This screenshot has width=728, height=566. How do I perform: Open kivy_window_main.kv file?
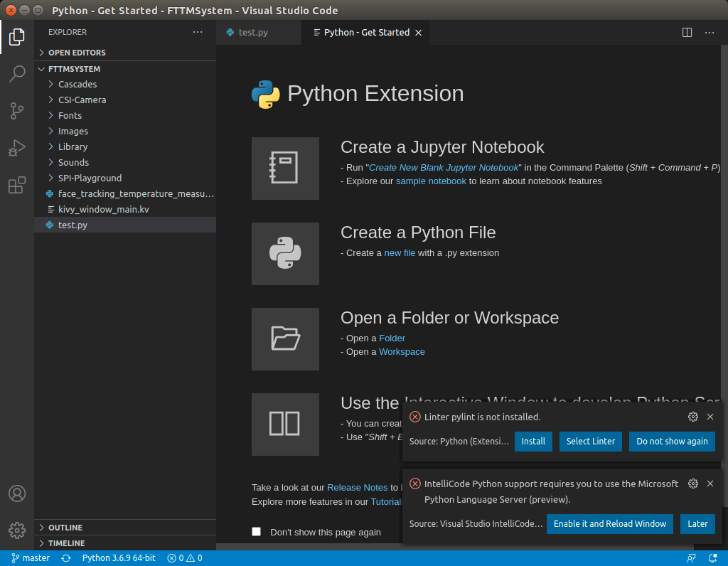(125, 210)
